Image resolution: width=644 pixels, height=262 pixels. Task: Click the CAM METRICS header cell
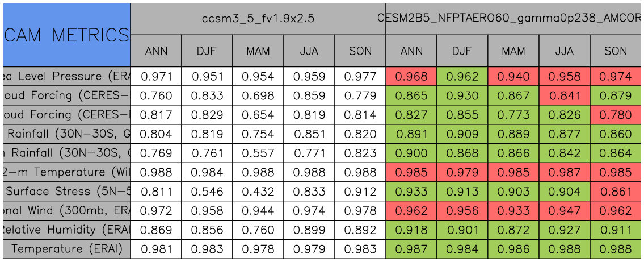66,35
